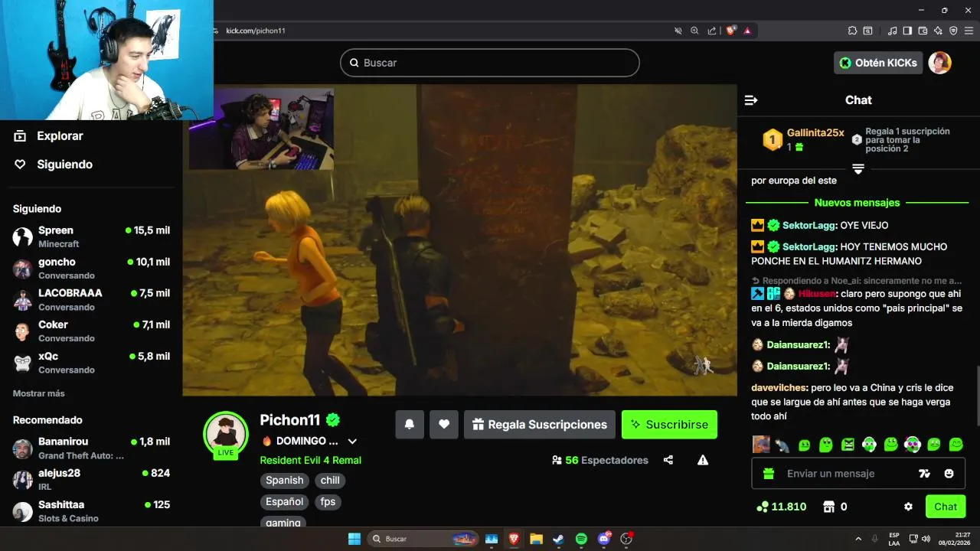Screen dimensions: 980x551
Task: Open Discord from the taskbar
Action: (604, 539)
